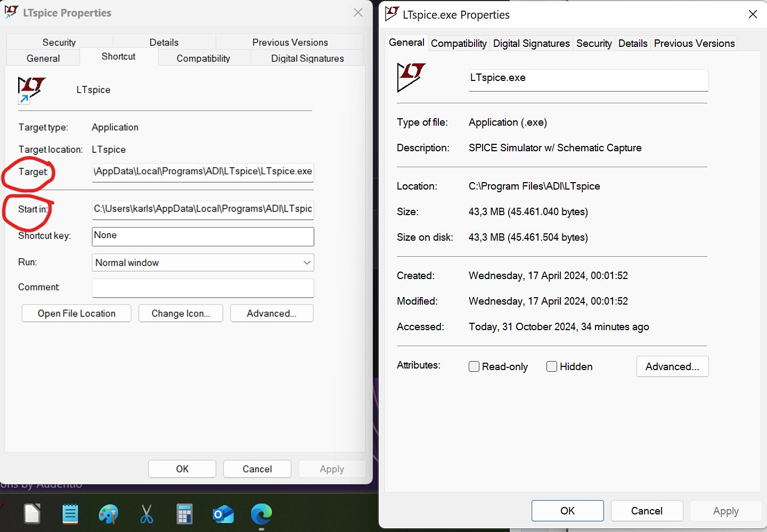
Task: Open Microsoft Edge from the taskbar
Action: pyautogui.click(x=261, y=514)
